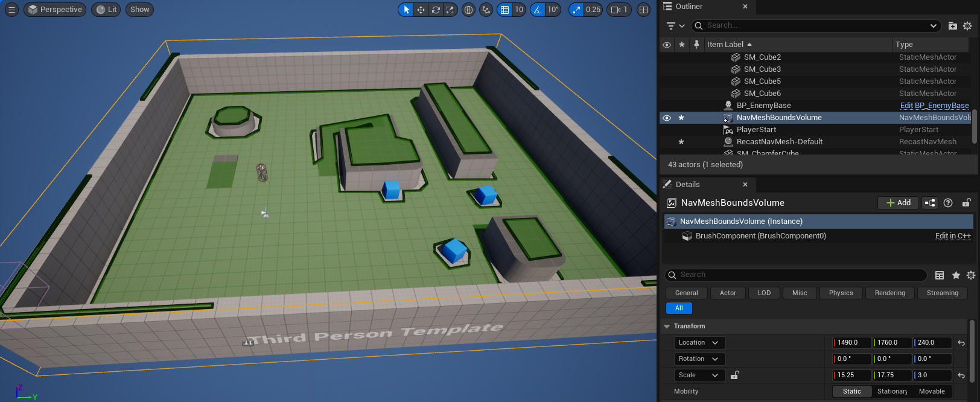980x402 pixels.
Task: Select BP_EnemyBase actor in Outliner
Action: click(x=763, y=106)
